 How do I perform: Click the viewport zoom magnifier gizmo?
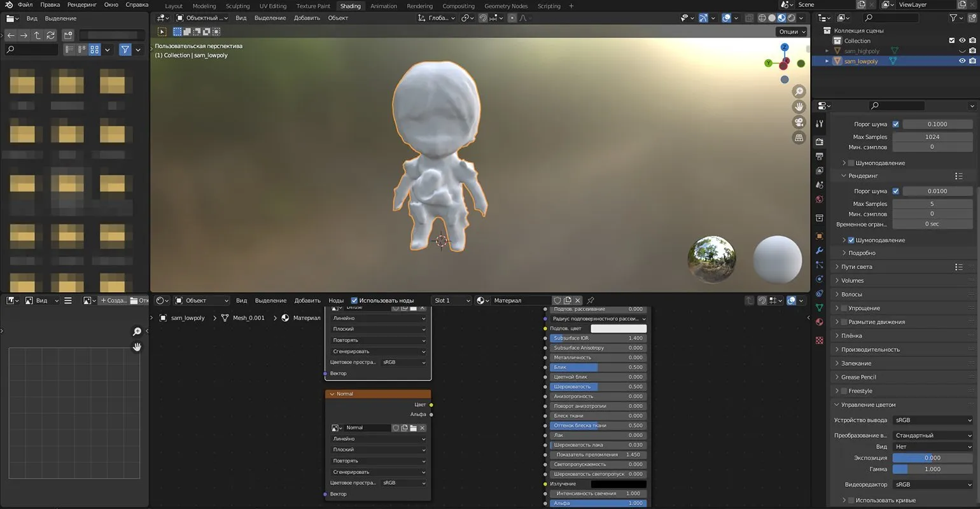click(x=799, y=92)
